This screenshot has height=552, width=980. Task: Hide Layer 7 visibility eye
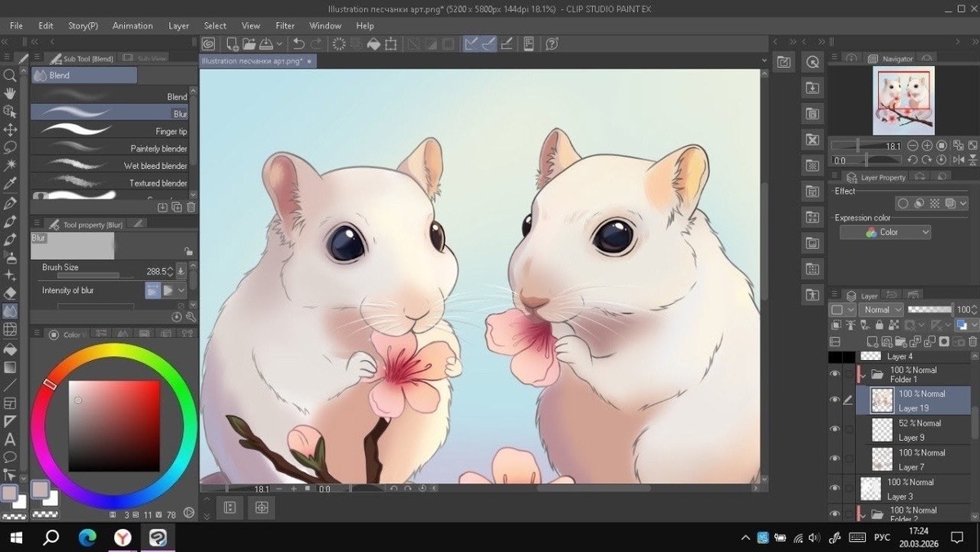coord(835,458)
